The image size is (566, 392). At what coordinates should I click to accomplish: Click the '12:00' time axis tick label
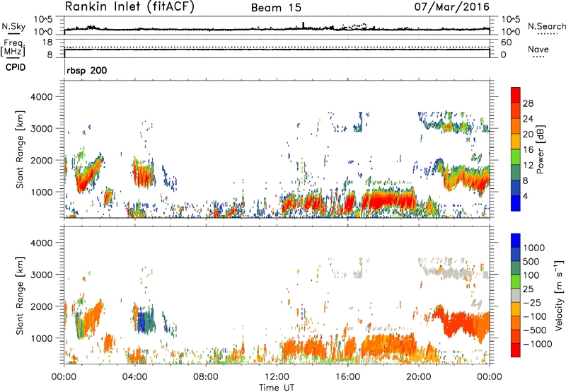(x=277, y=377)
